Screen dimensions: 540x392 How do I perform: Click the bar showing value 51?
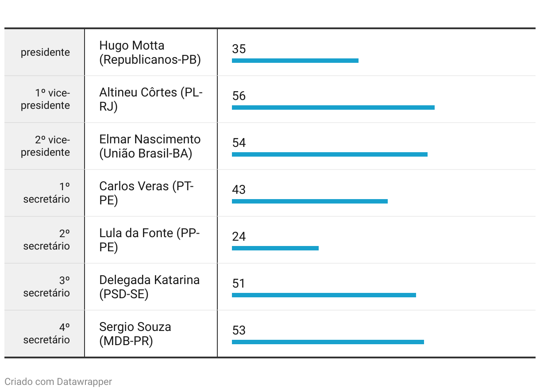324,295
